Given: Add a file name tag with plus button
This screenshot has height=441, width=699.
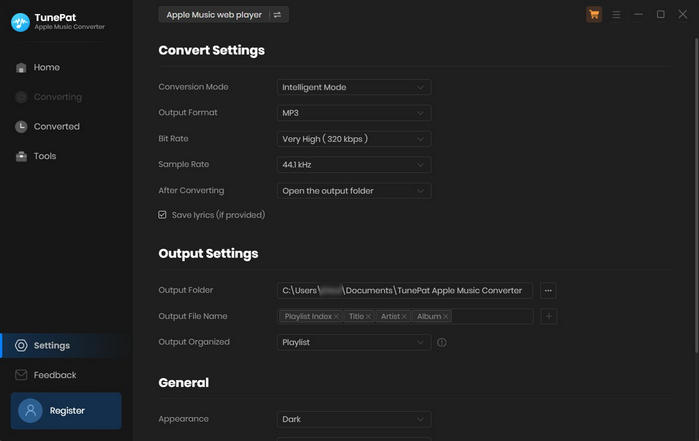Looking at the screenshot, I should pos(549,317).
